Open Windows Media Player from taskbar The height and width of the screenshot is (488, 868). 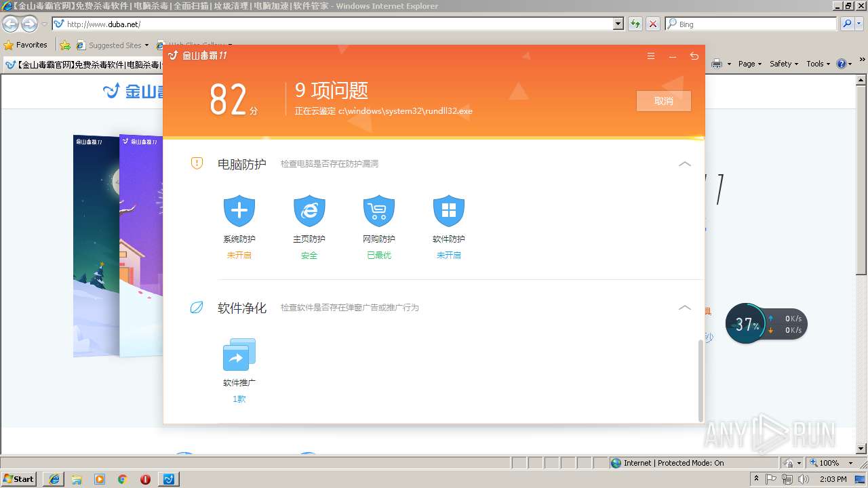click(x=100, y=479)
